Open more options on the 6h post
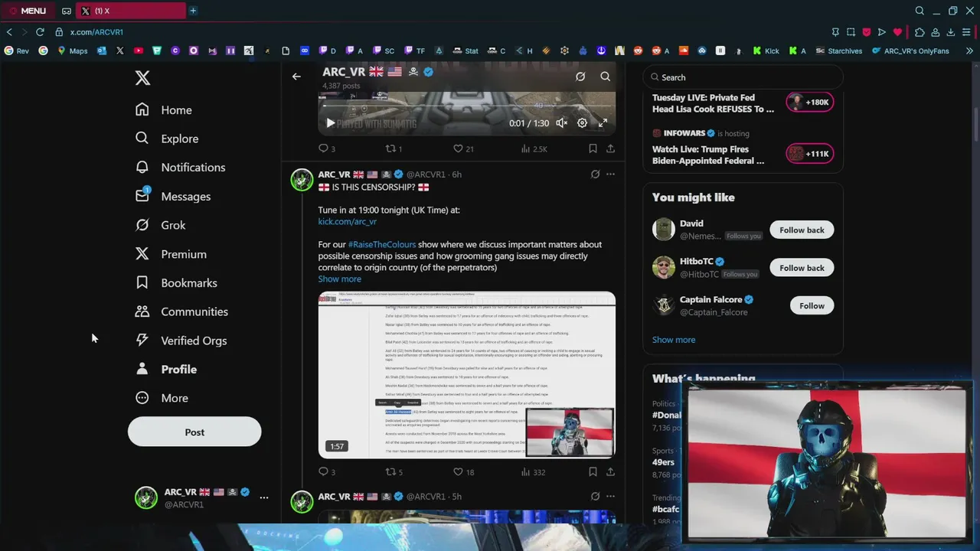The height and width of the screenshot is (551, 980). [610, 174]
